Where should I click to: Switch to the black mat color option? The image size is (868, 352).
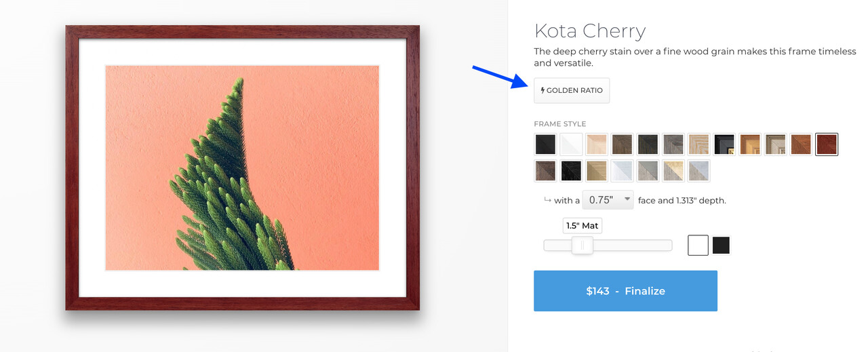click(x=721, y=246)
